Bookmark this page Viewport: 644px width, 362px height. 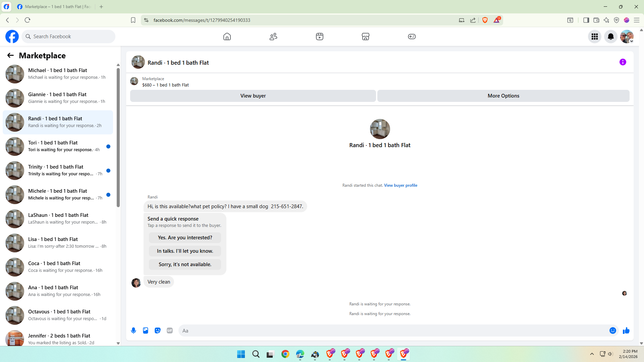click(133, 20)
